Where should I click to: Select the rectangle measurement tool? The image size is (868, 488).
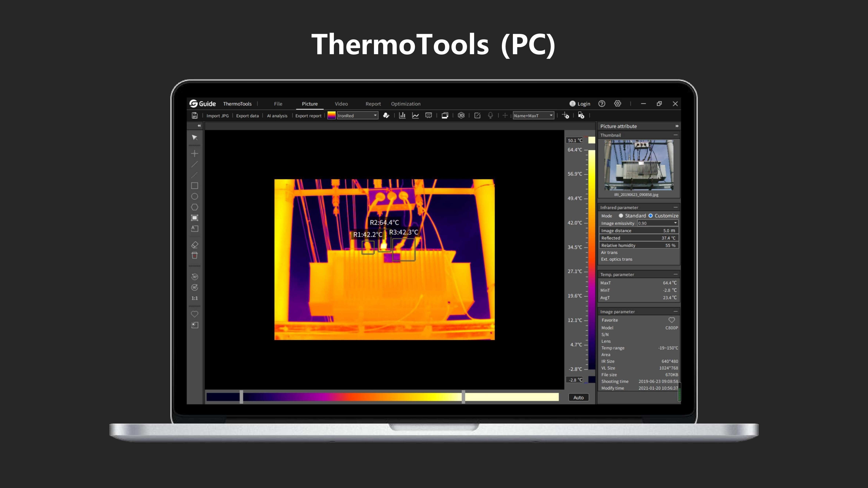click(x=194, y=186)
